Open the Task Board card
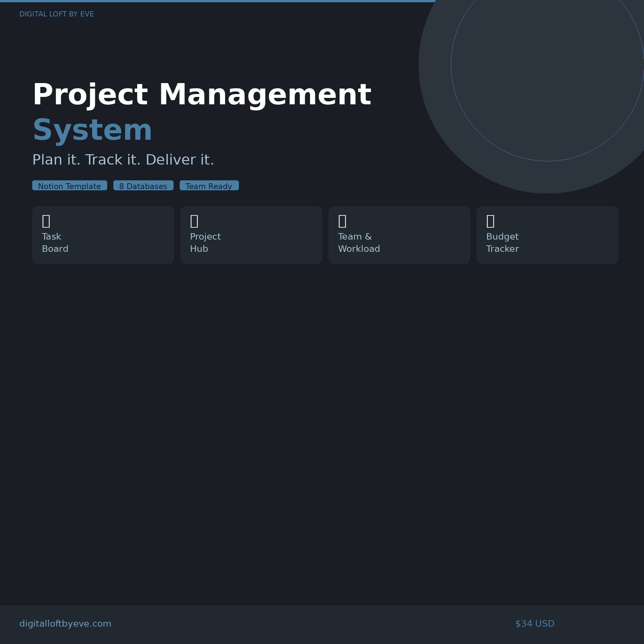 [103, 235]
